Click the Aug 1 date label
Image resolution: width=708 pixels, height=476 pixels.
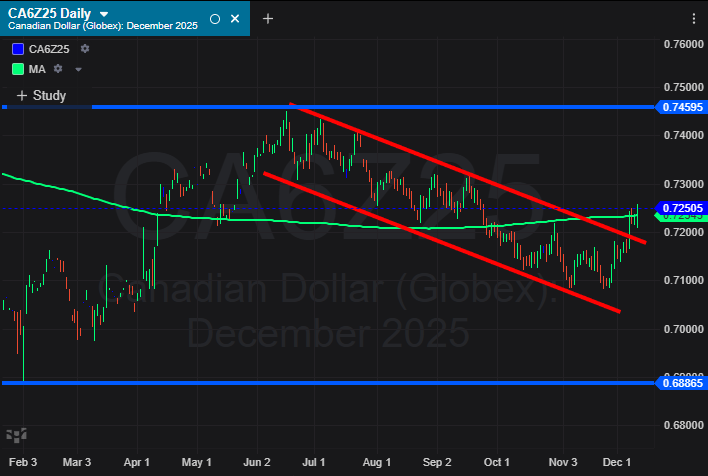pos(377,462)
